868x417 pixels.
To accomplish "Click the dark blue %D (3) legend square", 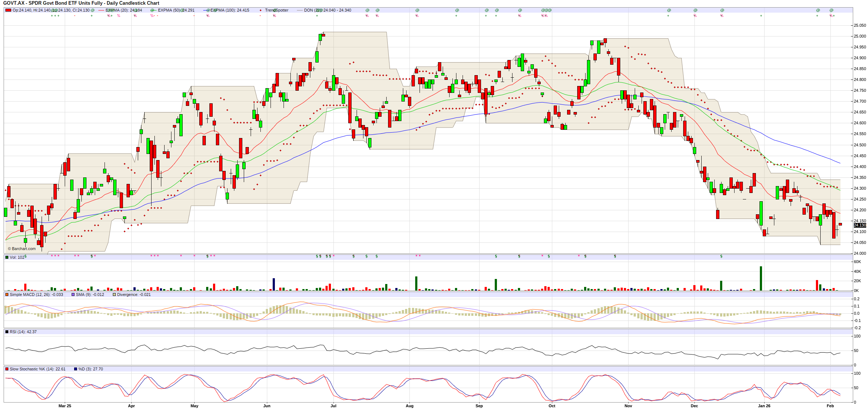I will 76,369.
